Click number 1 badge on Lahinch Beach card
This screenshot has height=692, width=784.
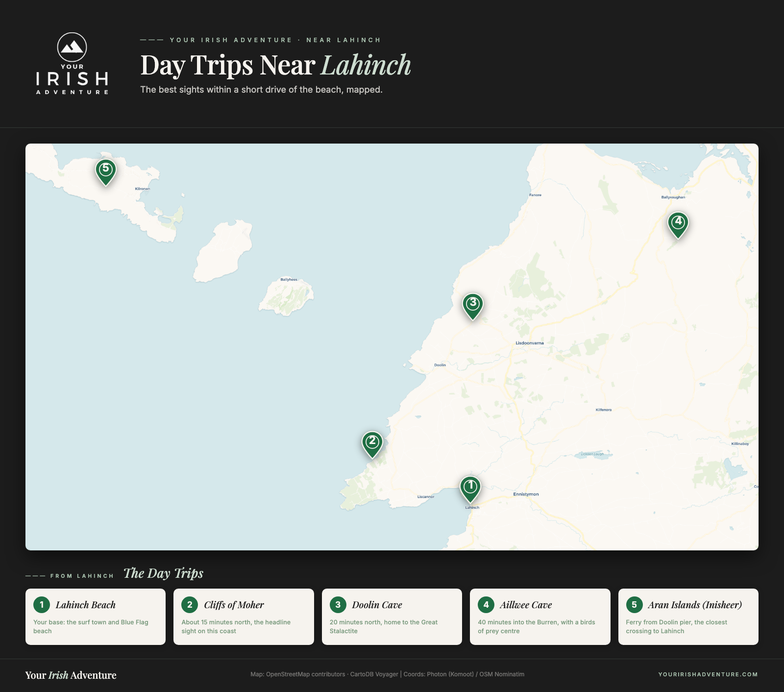coord(42,605)
